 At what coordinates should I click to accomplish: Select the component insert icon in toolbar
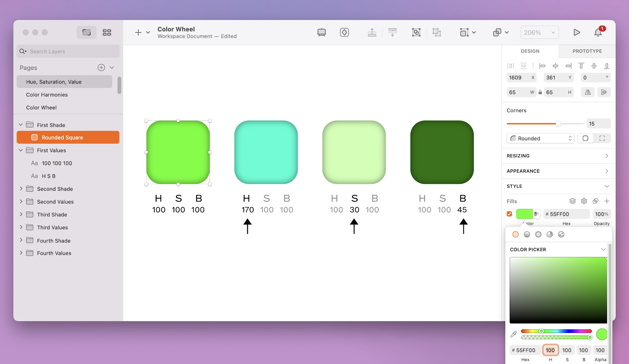click(345, 32)
